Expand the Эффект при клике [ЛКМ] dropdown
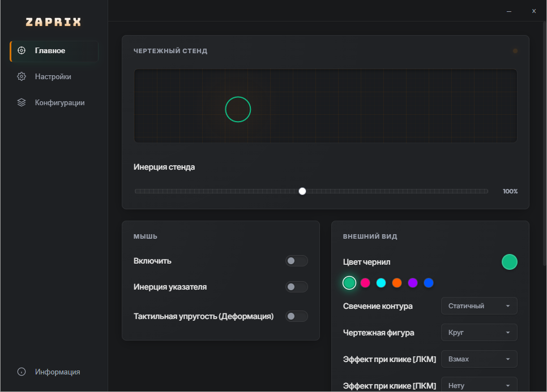547x392 pixels. pyautogui.click(x=479, y=359)
